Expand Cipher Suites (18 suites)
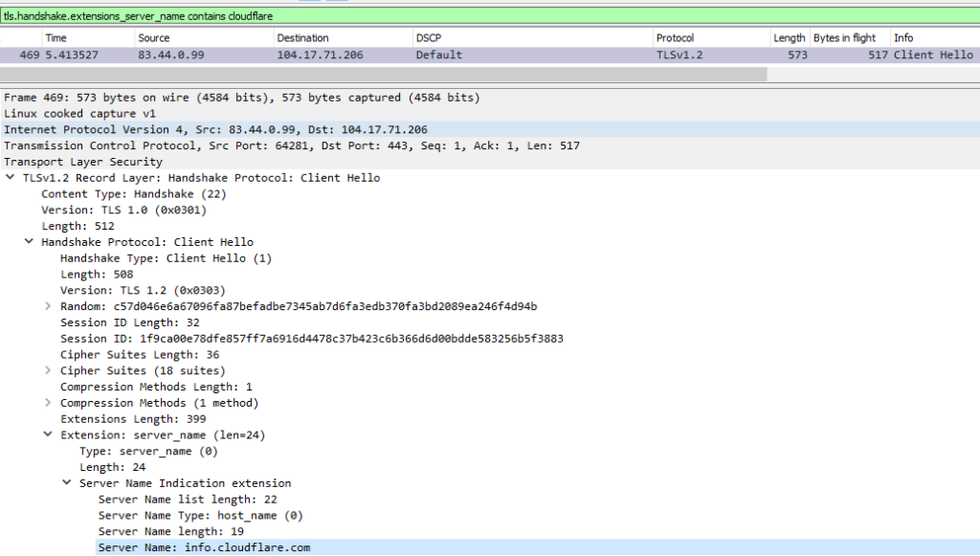 click(49, 370)
